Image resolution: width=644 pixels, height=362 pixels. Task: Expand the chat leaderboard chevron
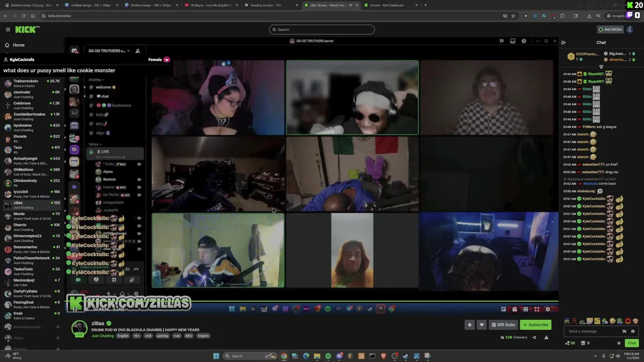click(x=601, y=67)
